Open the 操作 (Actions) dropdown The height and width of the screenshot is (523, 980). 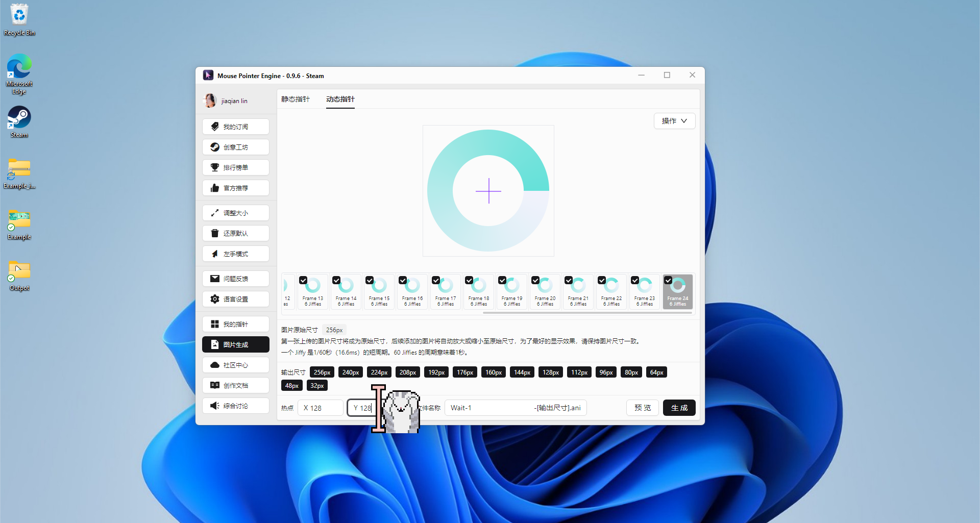[674, 121]
